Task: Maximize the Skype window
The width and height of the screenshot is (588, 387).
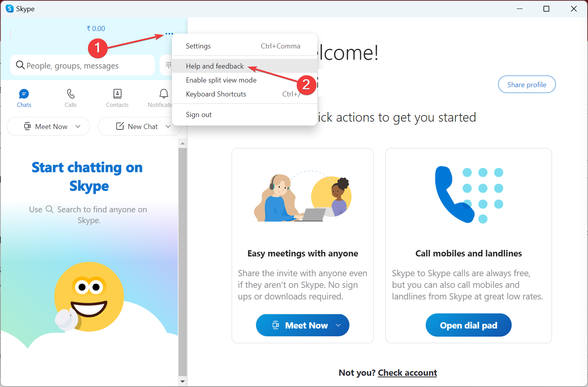Action: tap(546, 9)
